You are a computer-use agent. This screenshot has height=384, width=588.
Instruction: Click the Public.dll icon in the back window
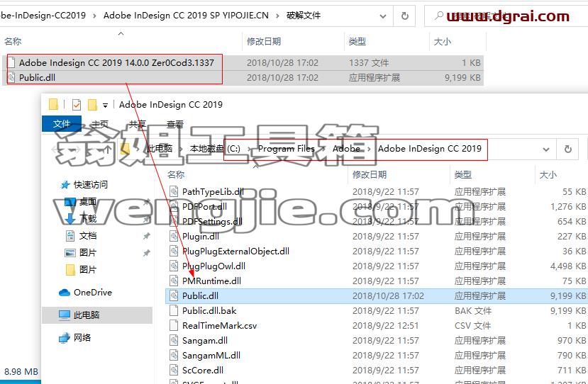pos(11,77)
